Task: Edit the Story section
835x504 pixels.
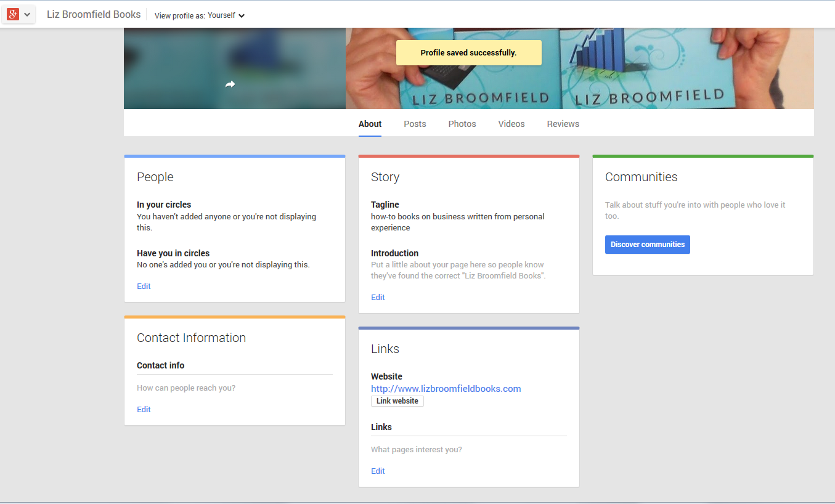Action: 378,297
